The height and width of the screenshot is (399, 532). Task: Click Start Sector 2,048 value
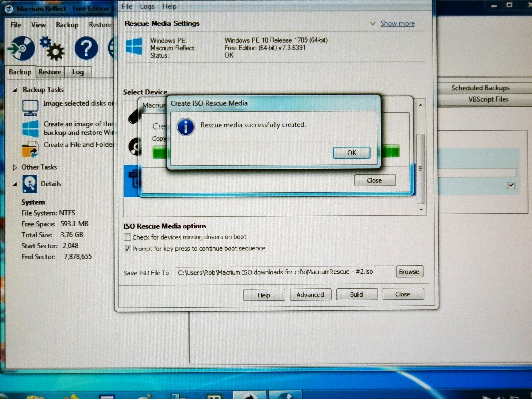click(71, 245)
